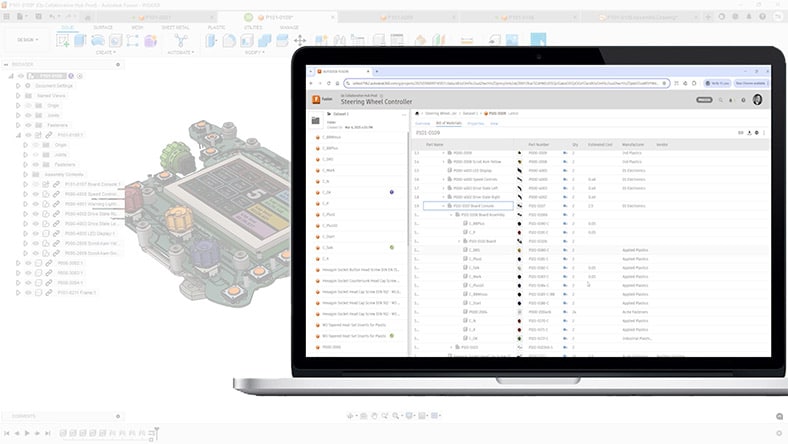Click the user profile avatar
This screenshot has width=788, height=444.
pyautogui.click(x=757, y=100)
